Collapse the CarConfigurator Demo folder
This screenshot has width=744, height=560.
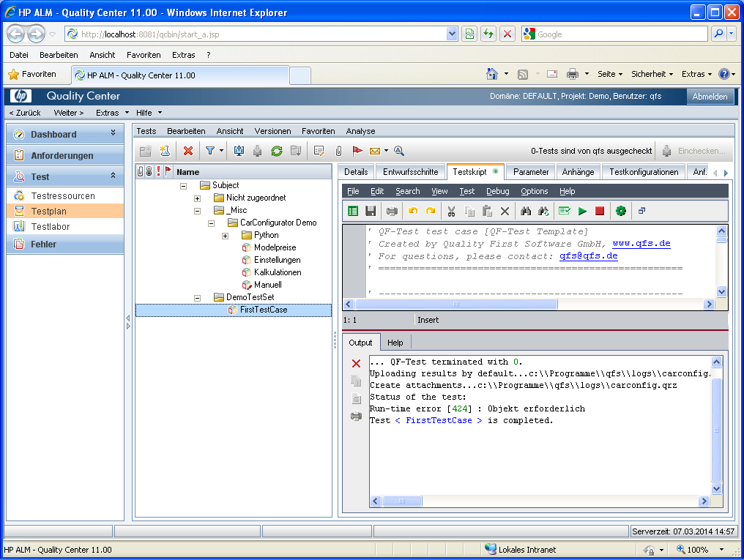pyautogui.click(x=211, y=223)
